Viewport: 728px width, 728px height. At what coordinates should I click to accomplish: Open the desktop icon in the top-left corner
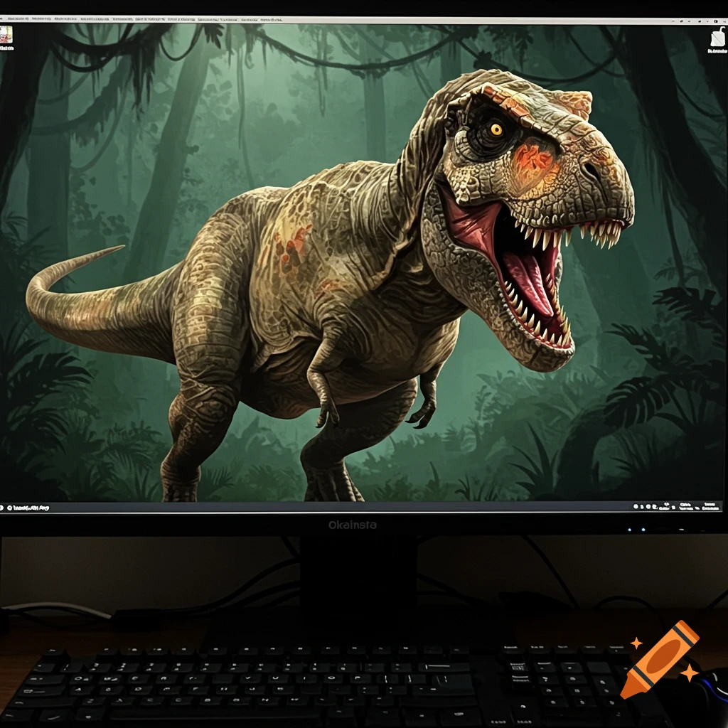(x=4, y=33)
